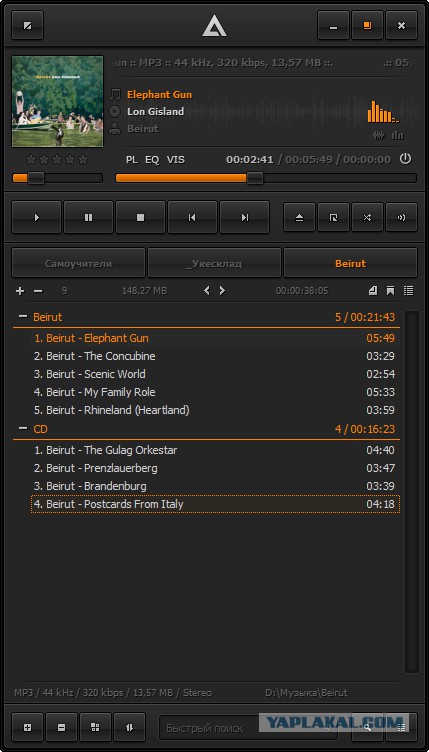Viewport: 429px width, 752px height.
Task: Select track Beirut - Elephant Gun
Action: [x=215, y=338]
